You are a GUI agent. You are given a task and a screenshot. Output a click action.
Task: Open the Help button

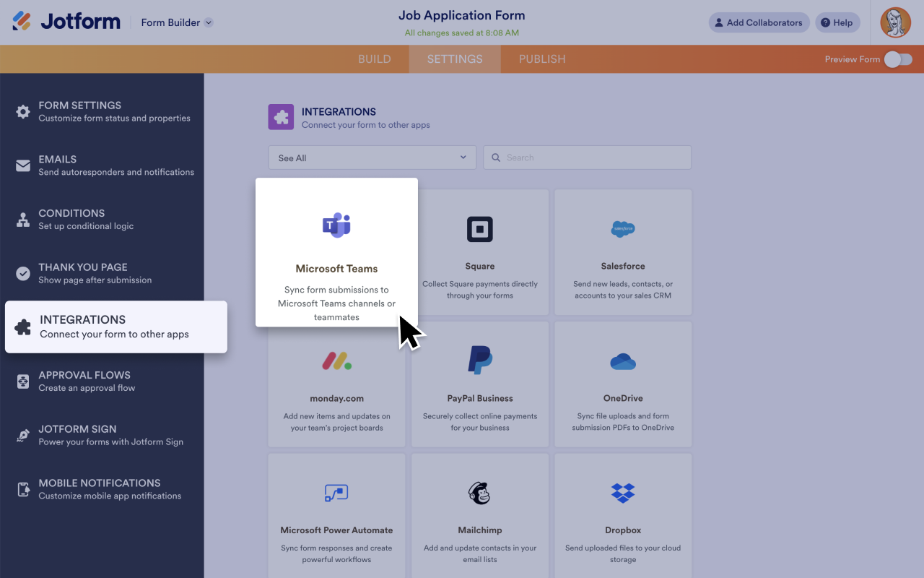pos(837,22)
